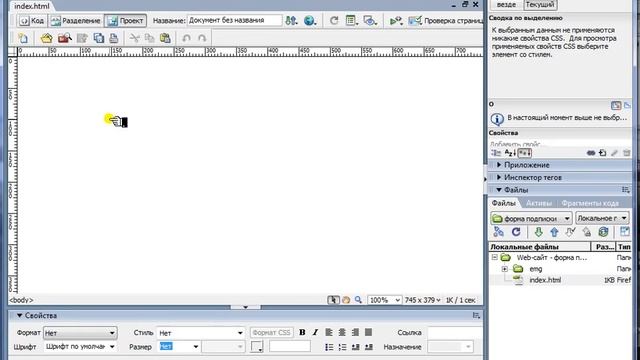Image resolution: width=640 pixels, height=360 pixels.
Task: Open view options icon
Action: (351, 20)
